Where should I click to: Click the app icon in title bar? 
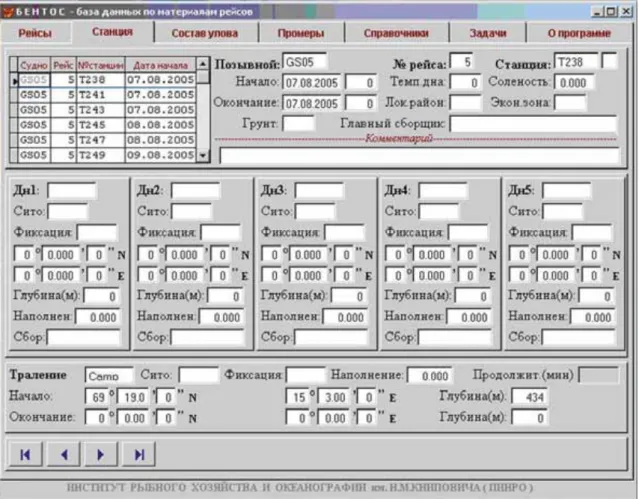7,11
